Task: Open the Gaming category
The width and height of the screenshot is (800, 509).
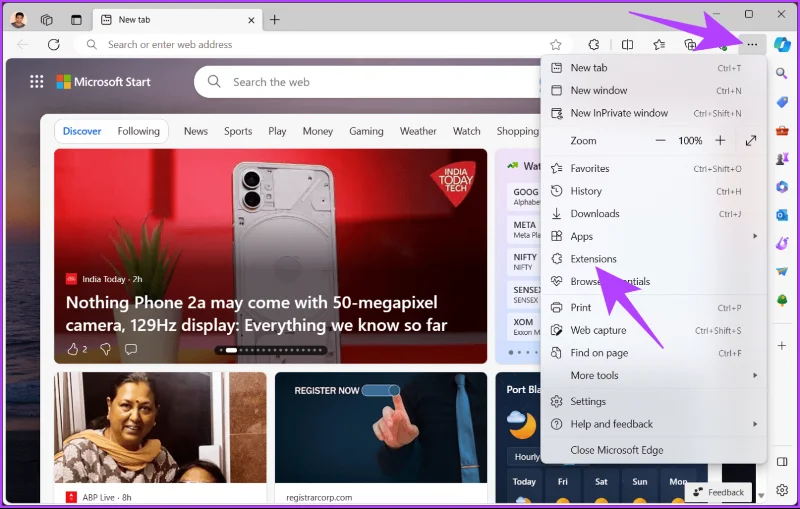Action: pos(366,131)
